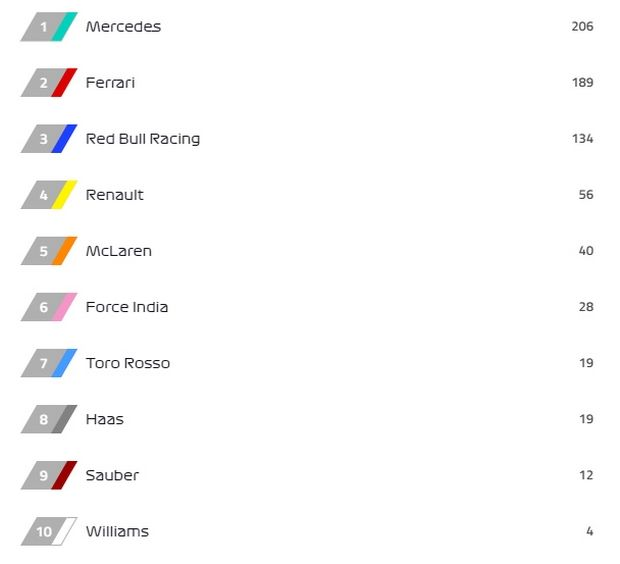Select the Force India team name
The width and height of the screenshot is (620, 564).
tap(127, 307)
